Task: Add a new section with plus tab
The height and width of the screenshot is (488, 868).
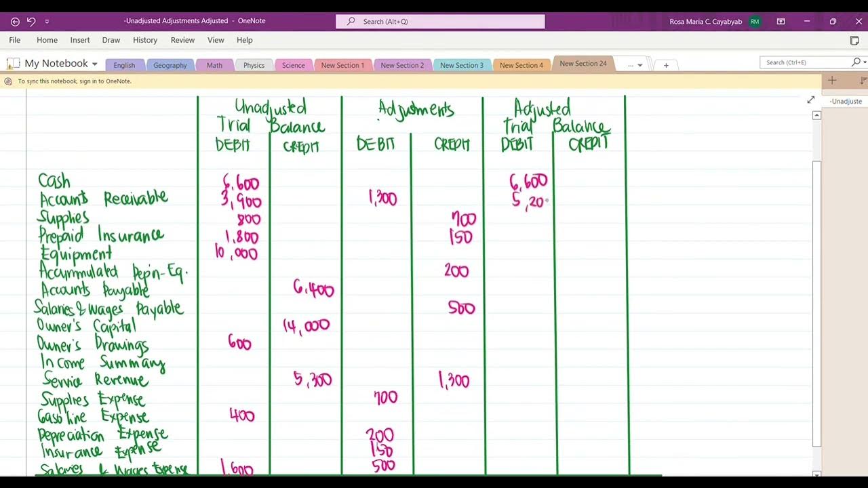Action: (x=666, y=65)
